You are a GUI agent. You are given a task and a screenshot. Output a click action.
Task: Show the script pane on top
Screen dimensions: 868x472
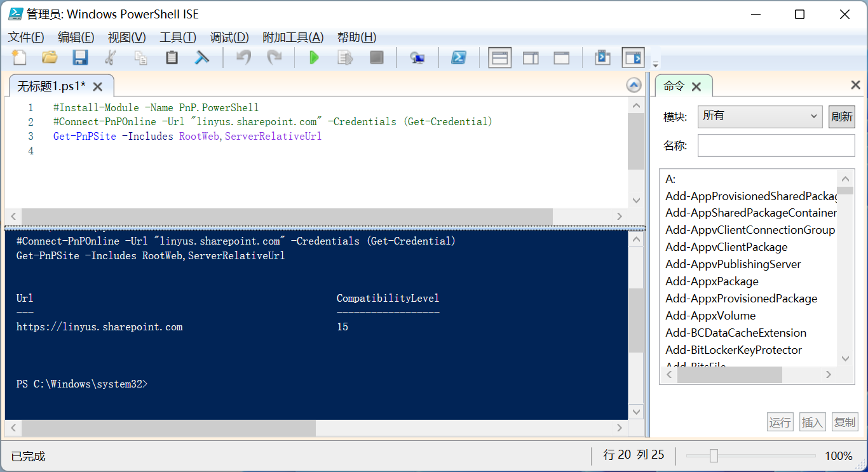(500, 58)
